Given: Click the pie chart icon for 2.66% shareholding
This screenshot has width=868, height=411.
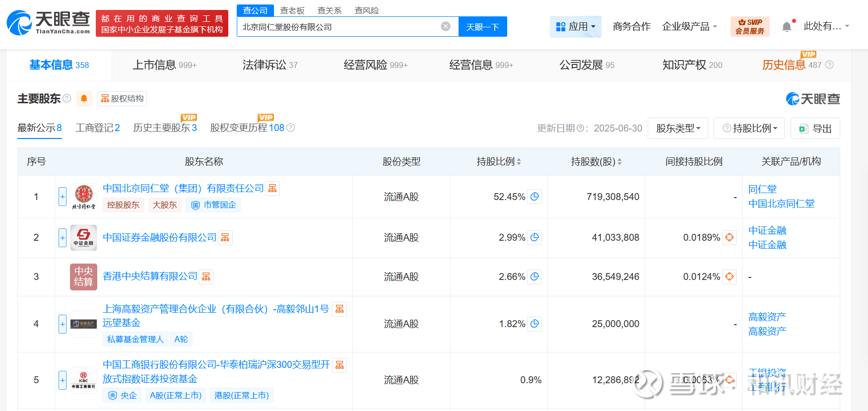Looking at the screenshot, I should (534, 276).
